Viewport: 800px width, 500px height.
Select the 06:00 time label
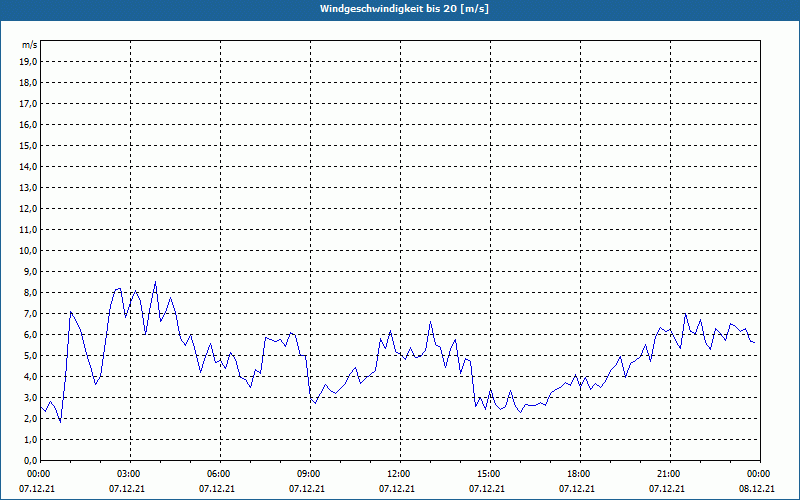pos(219,474)
